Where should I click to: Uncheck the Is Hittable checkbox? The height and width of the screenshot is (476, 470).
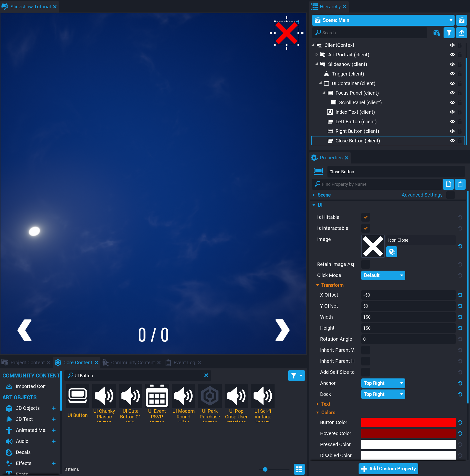365,217
